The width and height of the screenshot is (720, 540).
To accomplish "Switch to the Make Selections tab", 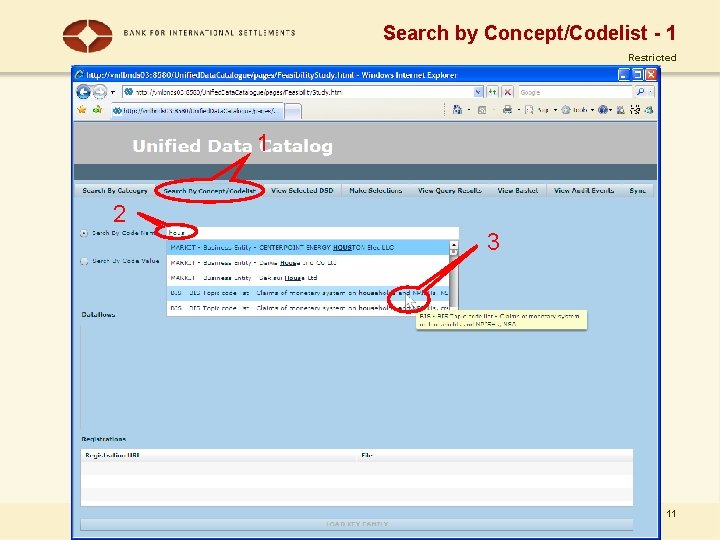I will point(376,191).
